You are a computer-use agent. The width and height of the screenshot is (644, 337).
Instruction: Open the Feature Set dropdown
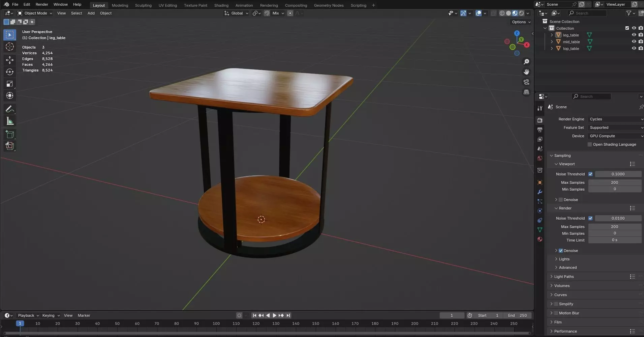[x=615, y=128]
